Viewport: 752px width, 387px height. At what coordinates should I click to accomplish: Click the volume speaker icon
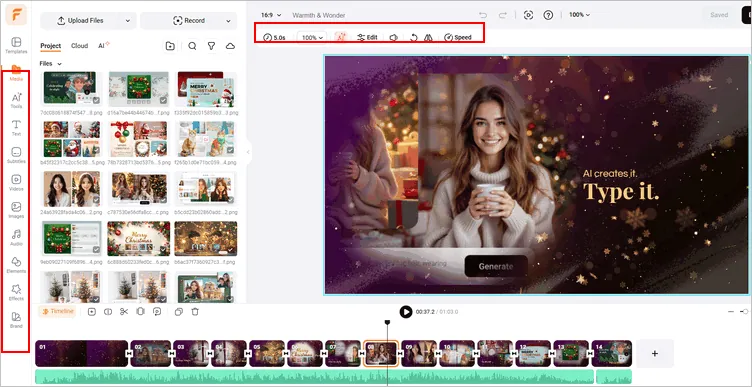coord(394,37)
